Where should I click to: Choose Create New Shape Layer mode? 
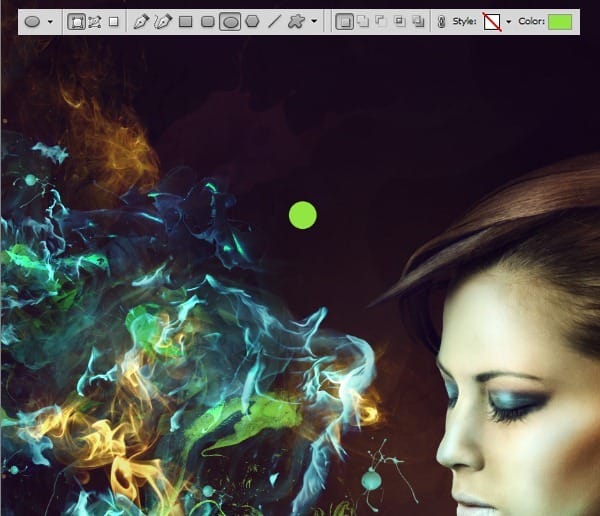[x=344, y=21]
